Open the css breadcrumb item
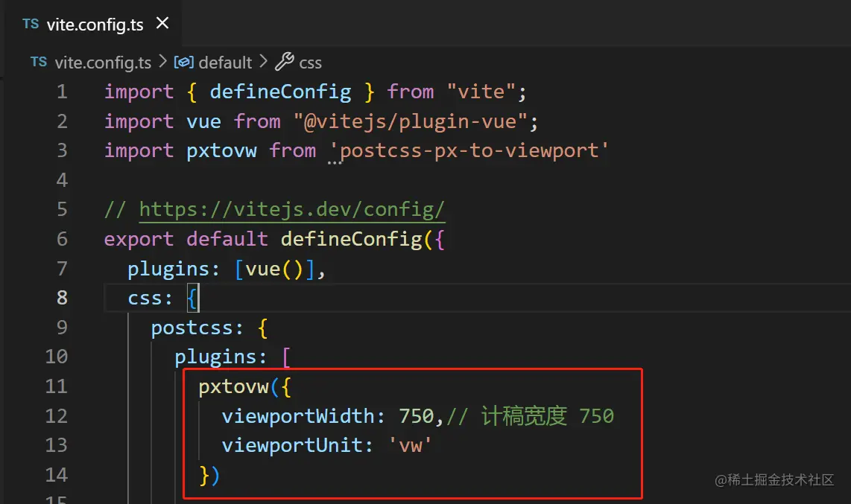This screenshot has height=504, width=851. tap(311, 63)
